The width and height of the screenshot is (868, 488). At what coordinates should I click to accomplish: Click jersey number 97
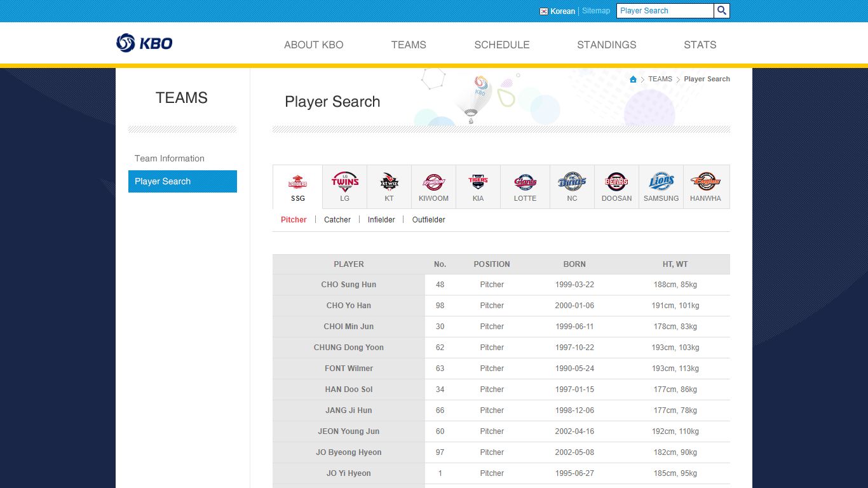440,452
